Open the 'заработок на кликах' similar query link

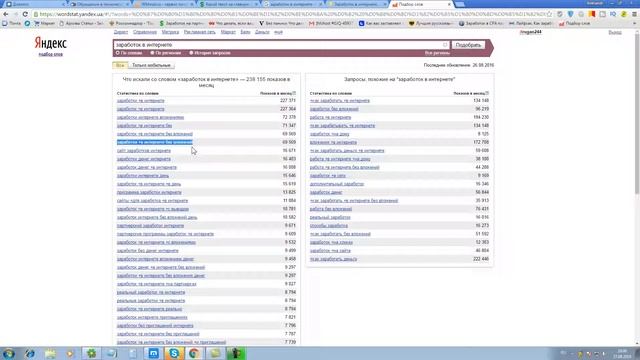[331, 242]
